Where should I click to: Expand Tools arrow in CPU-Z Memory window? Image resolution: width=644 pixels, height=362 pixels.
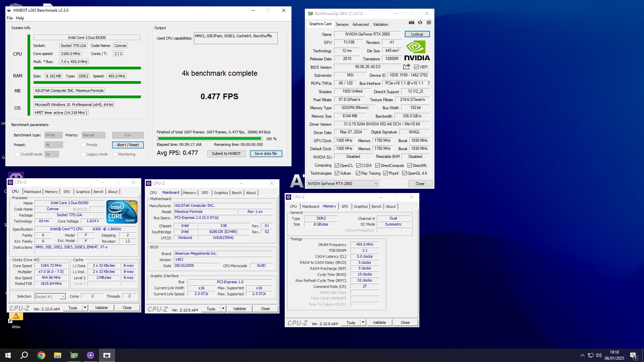[x=363, y=322]
